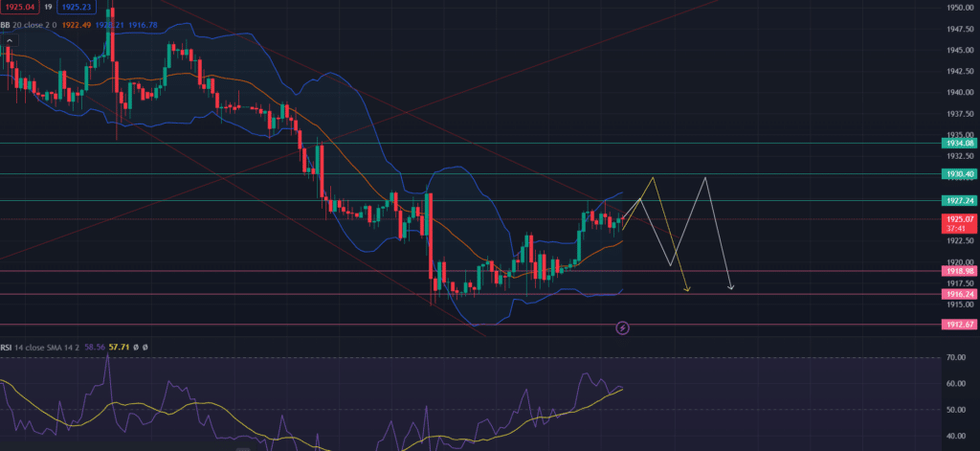This screenshot has height=451, width=980.
Task: Click the spread value 19 between price buttons
Action: pos(48,8)
